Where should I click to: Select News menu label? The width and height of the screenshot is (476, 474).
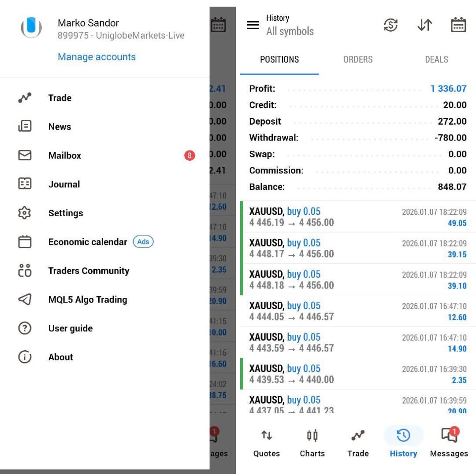(59, 126)
